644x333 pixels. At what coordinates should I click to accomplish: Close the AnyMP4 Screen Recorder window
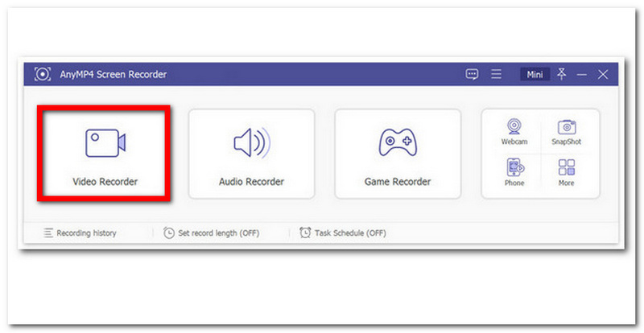coord(603,74)
